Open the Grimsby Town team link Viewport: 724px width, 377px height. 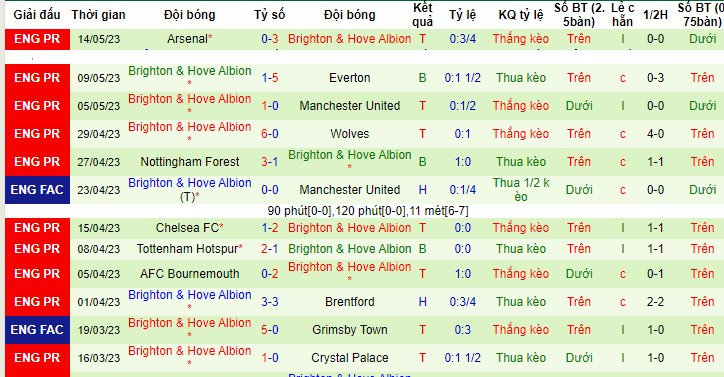tap(350, 330)
